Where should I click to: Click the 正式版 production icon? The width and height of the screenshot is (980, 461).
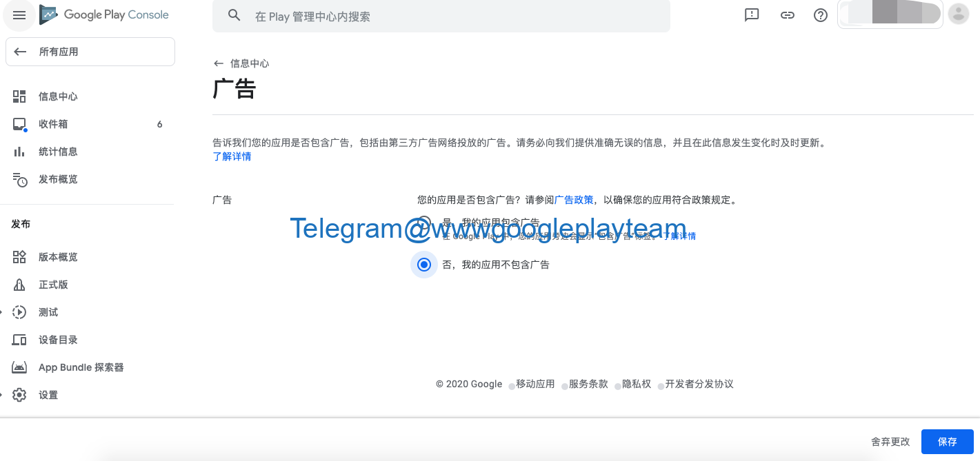(19, 285)
